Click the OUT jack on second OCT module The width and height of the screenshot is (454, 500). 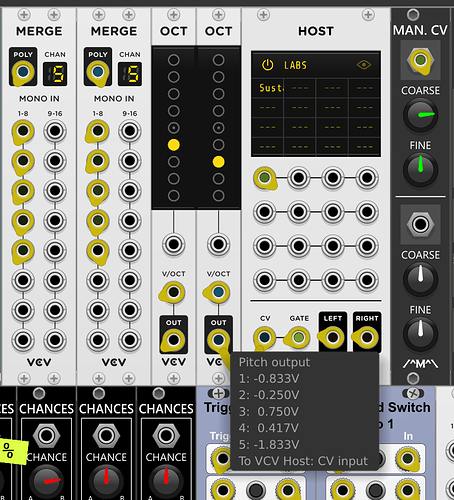pyautogui.click(x=218, y=340)
